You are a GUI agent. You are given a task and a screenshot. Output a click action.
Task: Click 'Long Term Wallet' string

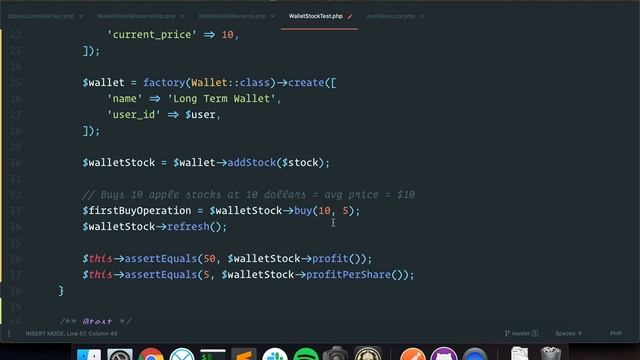click(222, 99)
